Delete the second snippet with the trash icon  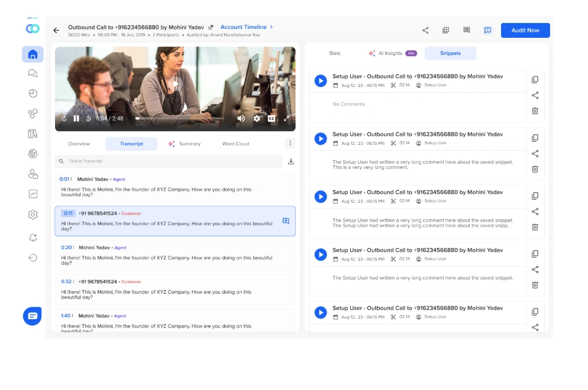[x=535, y=169]
